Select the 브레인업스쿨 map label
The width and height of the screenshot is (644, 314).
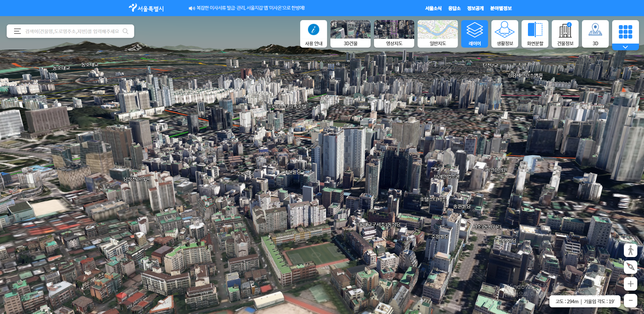click(447, 176)
